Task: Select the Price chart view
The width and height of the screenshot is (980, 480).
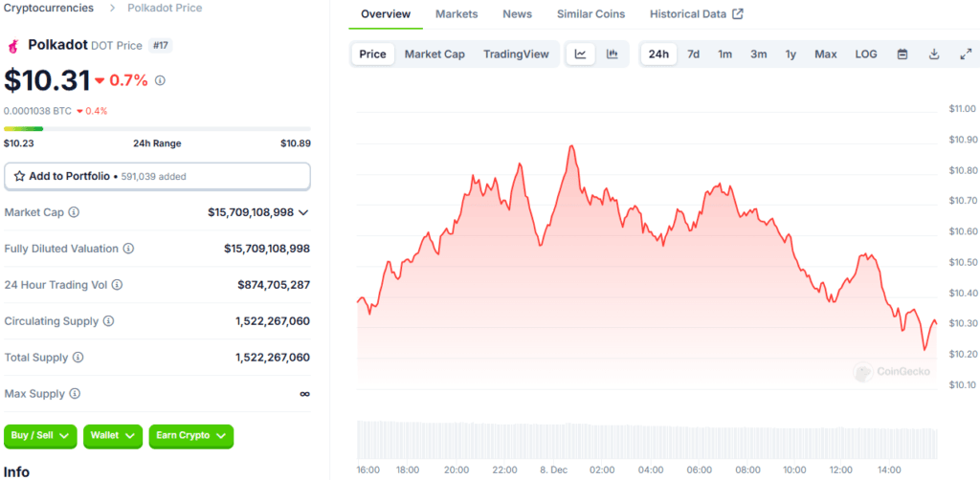Action: point(372,55)
